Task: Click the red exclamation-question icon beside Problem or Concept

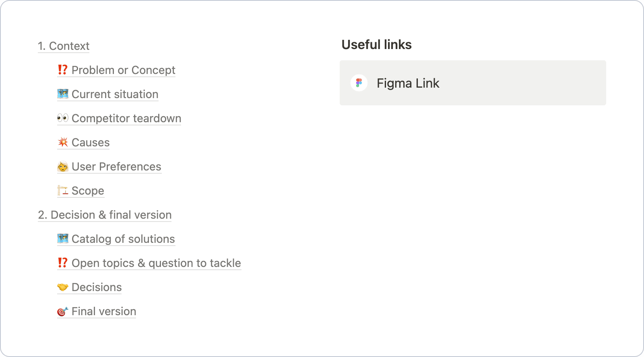Action: (x=62, y=70)
